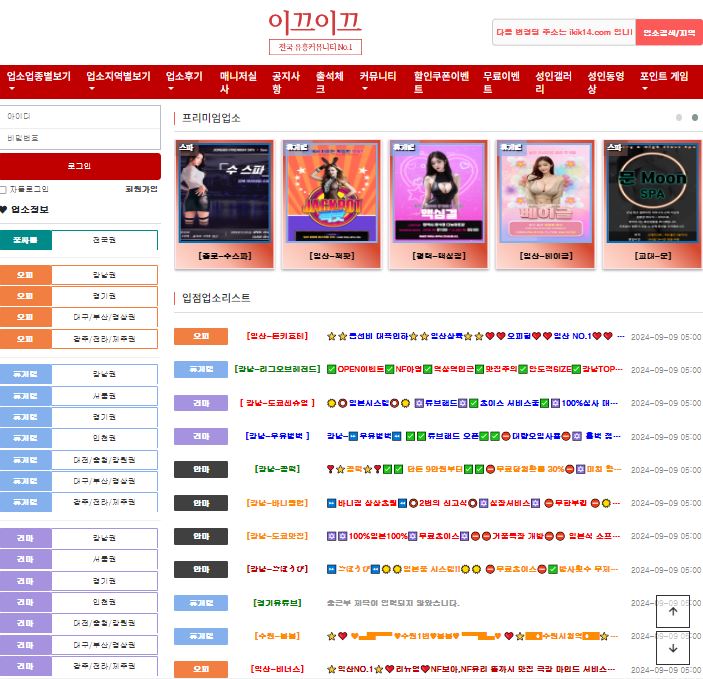Open the 오피 강남권 sidebar row
The height and width of the screenshot is (679, 703).
pos(79,275)
